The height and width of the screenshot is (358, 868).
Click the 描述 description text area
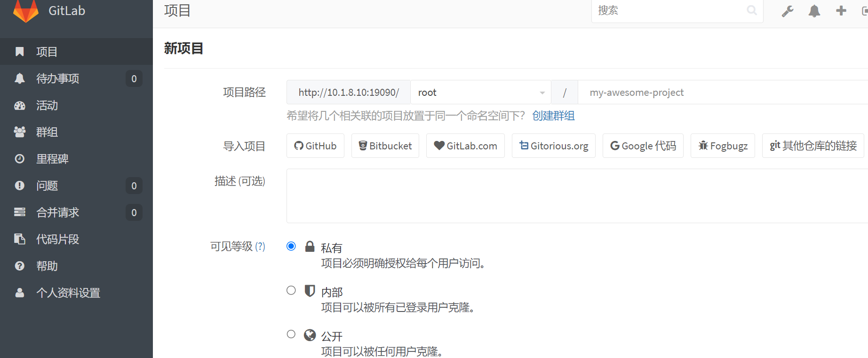577,196
